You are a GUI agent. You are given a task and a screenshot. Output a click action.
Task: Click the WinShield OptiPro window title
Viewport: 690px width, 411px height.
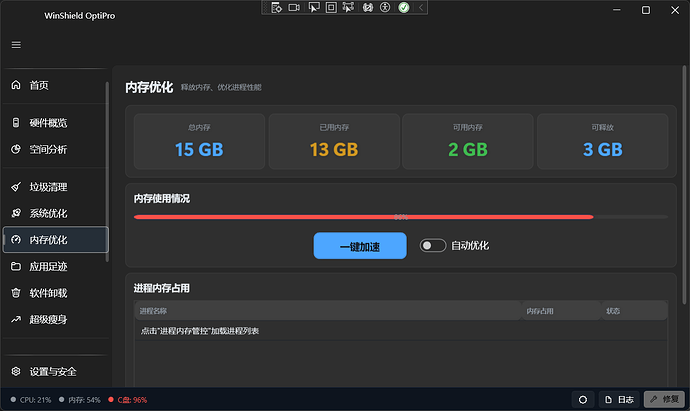pyautogui.click(x=80, y=16)
